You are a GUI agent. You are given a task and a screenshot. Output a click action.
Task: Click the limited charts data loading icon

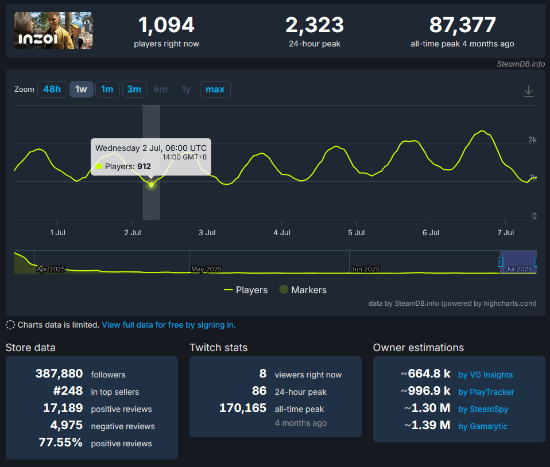coord(11,325)
